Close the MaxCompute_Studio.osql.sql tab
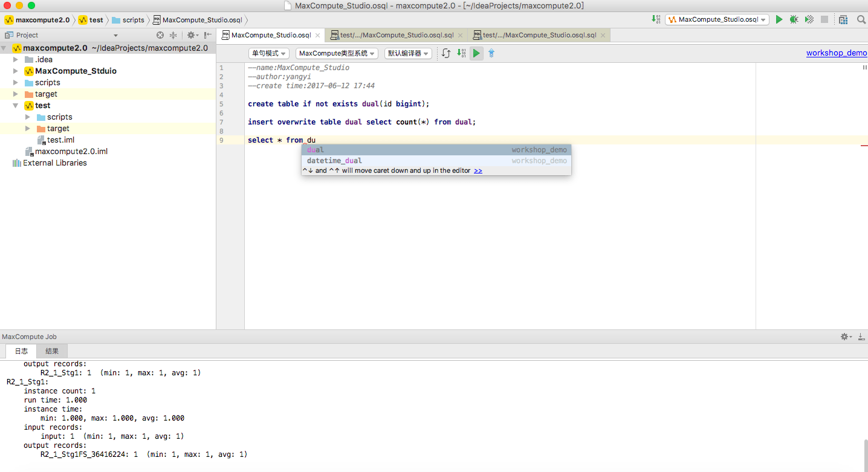 pos(460,35)
